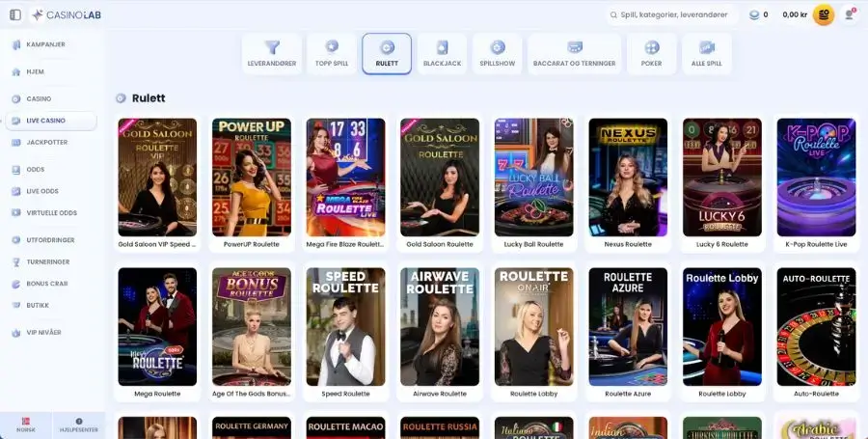Click the VIP Nivåer sidebar icon
This screenshot has width=868, height=439.
[x=16, y=332]
